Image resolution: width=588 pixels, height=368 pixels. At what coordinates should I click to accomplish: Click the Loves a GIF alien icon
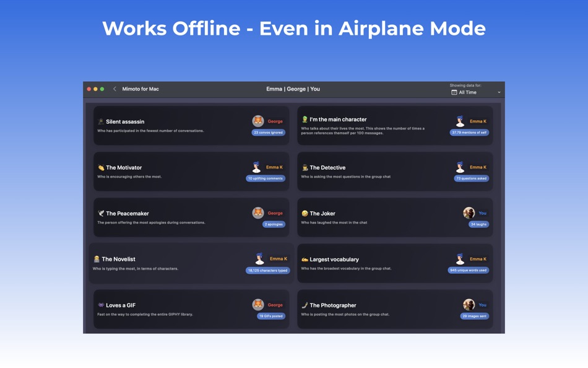click(101, 305)
